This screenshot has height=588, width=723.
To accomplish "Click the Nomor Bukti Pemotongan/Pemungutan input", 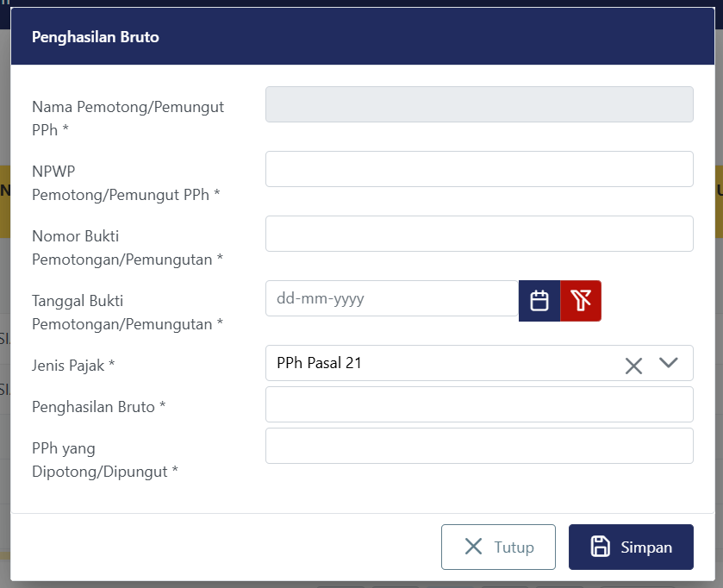I will click(479, 234).
